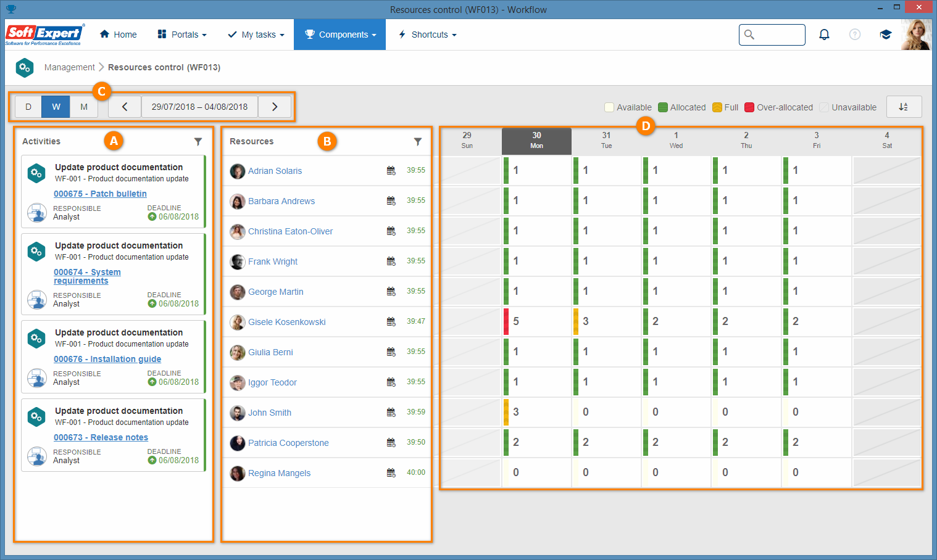Open the Shortcuts dropdown menu
Screen dimensions: 937x560
427,35
